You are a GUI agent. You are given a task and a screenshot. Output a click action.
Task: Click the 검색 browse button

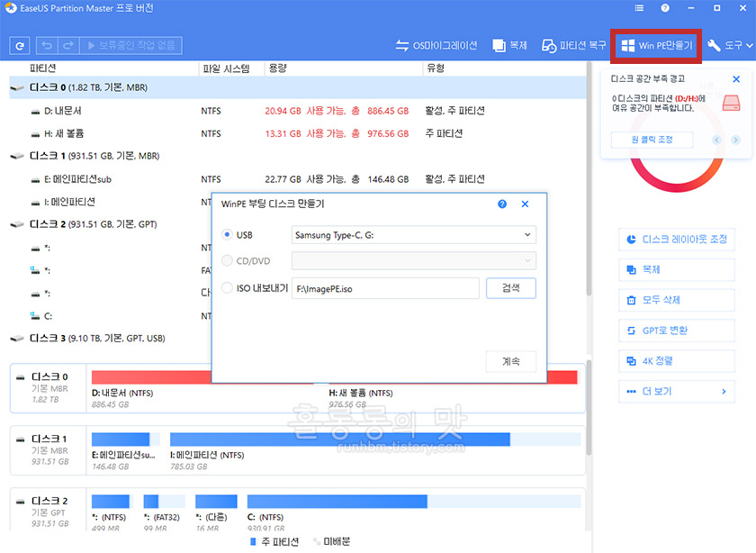(510, 288)
